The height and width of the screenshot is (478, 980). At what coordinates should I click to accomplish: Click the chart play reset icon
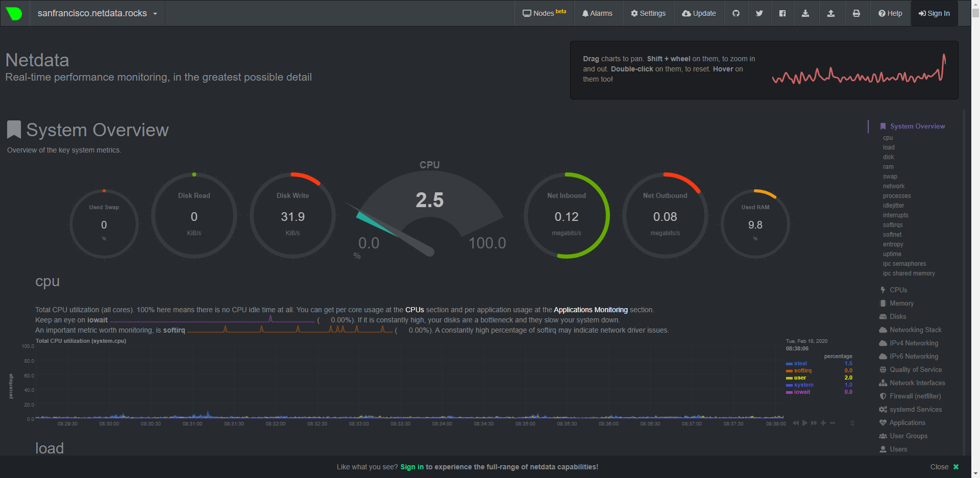point(805,423)
